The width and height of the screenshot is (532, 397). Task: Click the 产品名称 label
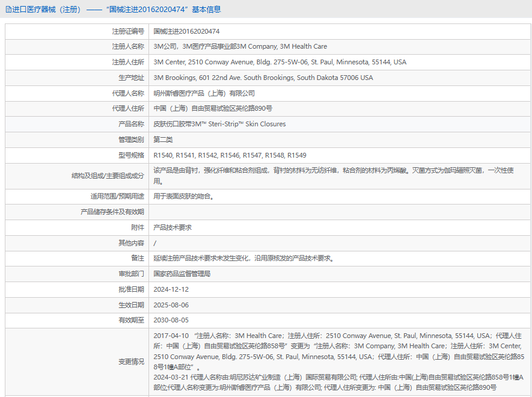pos(131,124)
